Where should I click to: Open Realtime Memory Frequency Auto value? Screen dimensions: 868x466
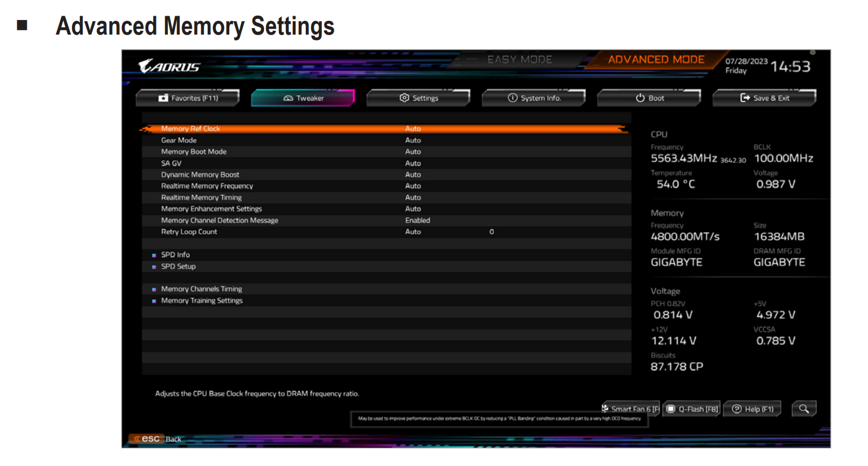point(413,186)
